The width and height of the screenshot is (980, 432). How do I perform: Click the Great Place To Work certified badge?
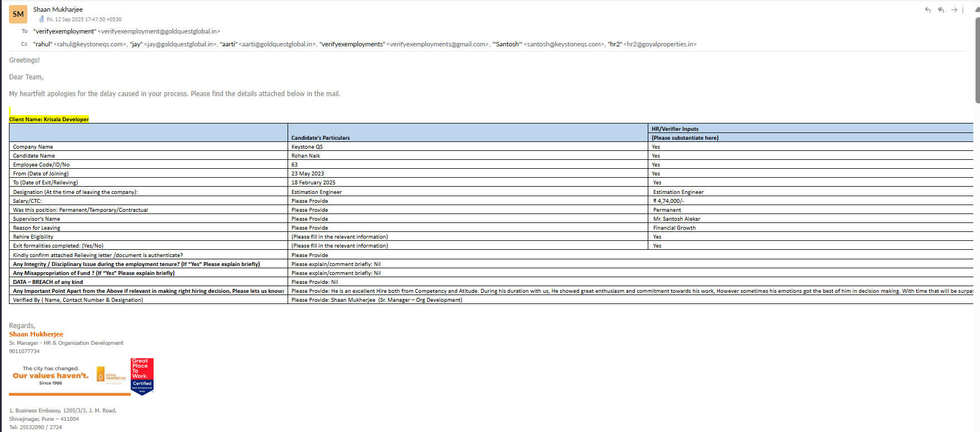(142, 376)
